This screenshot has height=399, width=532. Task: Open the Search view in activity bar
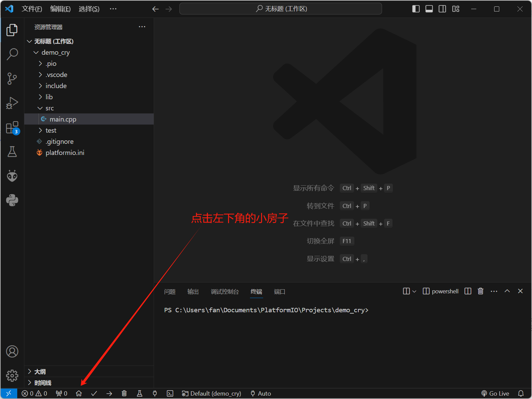pyautogui.click(x=12, y=54)
